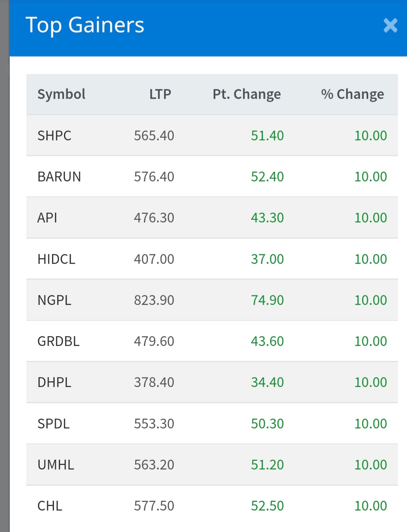407x532 pixels.
Task: Open the CHL stock symbol
Action: point(50,506)
